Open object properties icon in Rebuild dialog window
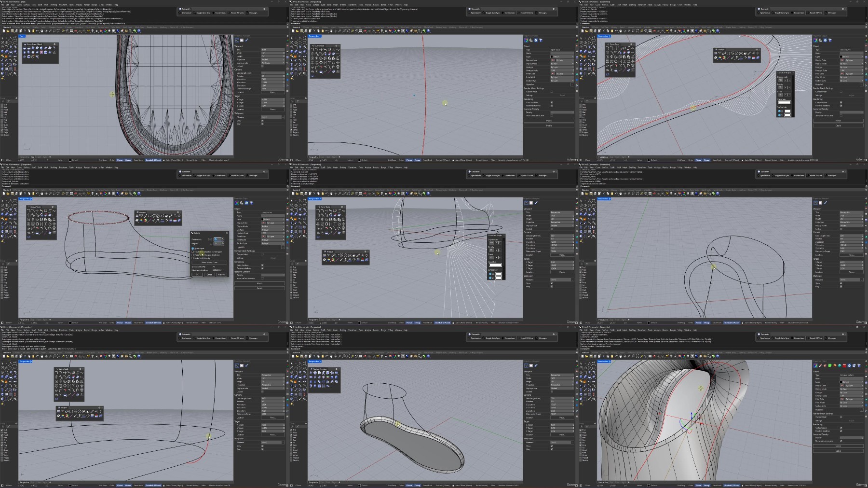 (x=237, y=203)
